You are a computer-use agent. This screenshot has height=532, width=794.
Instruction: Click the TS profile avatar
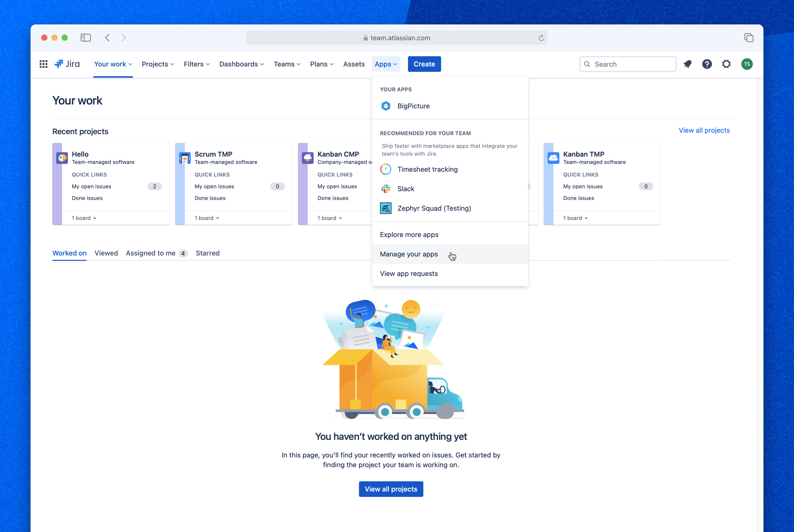pyautogui.click(x=746, y=64)
